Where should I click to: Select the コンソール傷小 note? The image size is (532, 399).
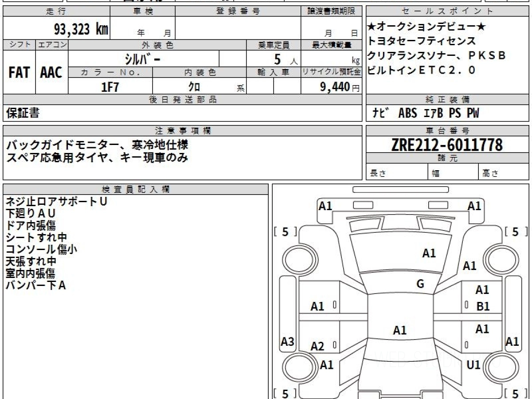[x=42, y=250]
